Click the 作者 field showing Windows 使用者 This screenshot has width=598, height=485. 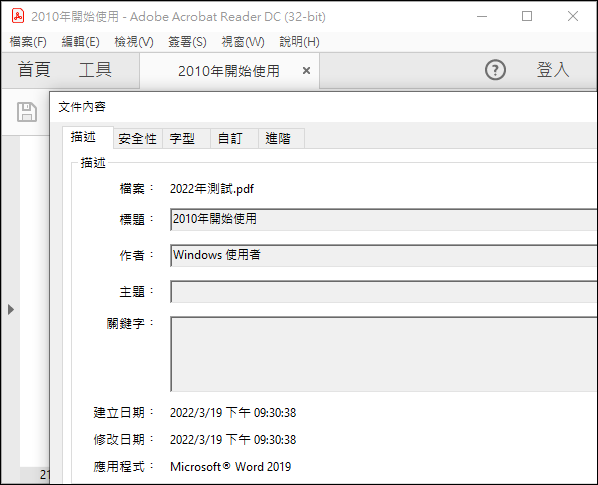point(384,255)
